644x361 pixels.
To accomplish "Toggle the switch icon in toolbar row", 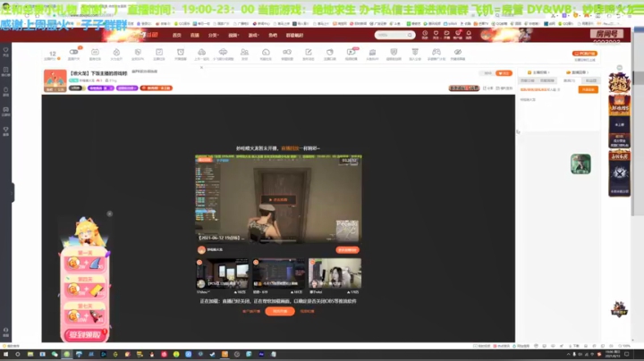I will pyautogui.click(x=74, y=52).
